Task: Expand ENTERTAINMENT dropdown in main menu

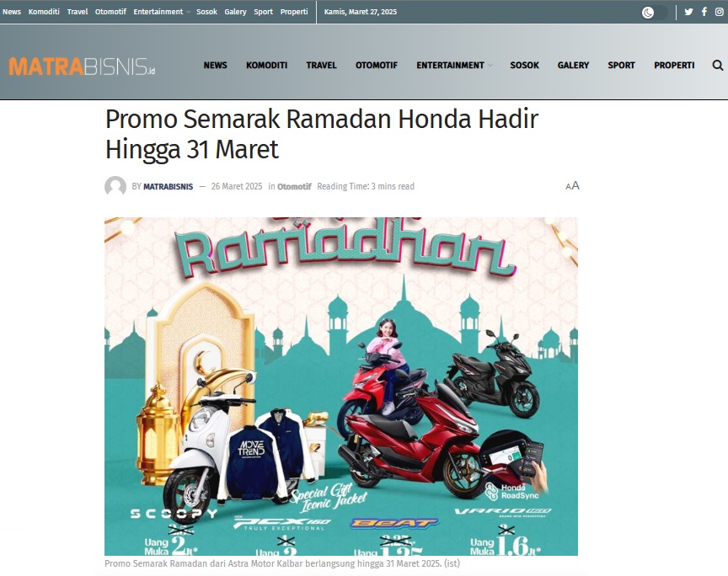Action: click(454, 66)
